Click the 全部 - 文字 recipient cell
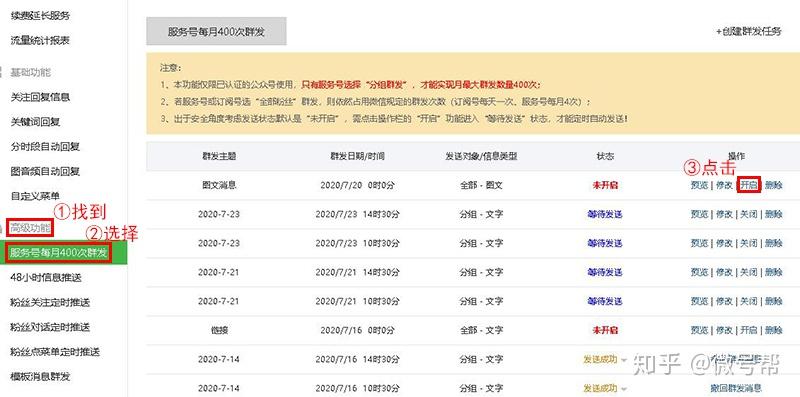 point(481,331)
